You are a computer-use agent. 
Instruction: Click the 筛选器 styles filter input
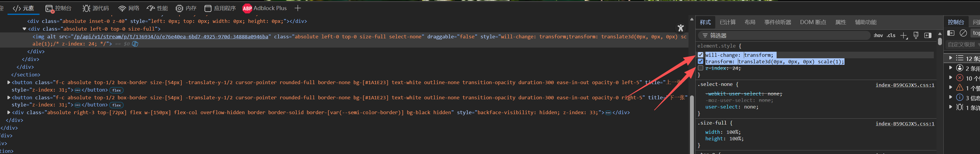784,35
